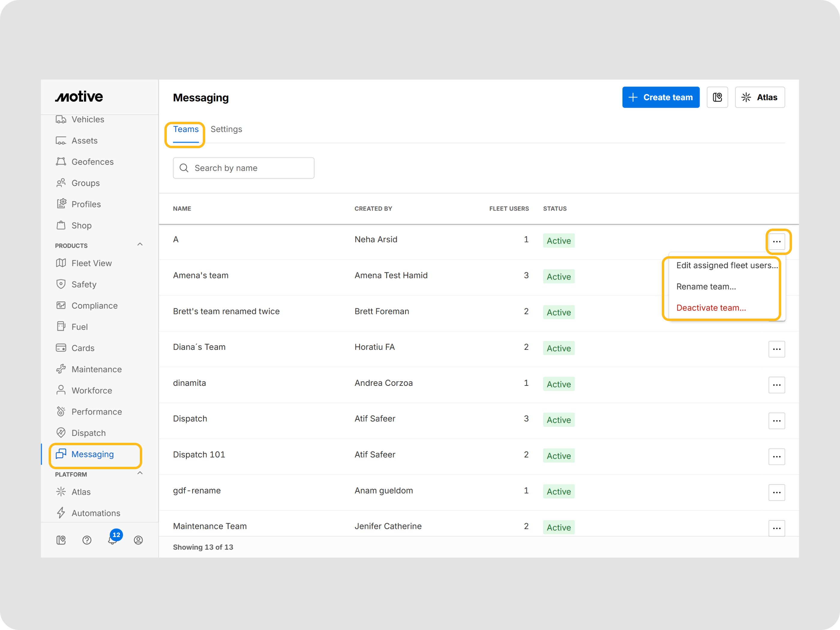Open the Atlas button in the header
840x630 pixels.
(x=760, y=97)
